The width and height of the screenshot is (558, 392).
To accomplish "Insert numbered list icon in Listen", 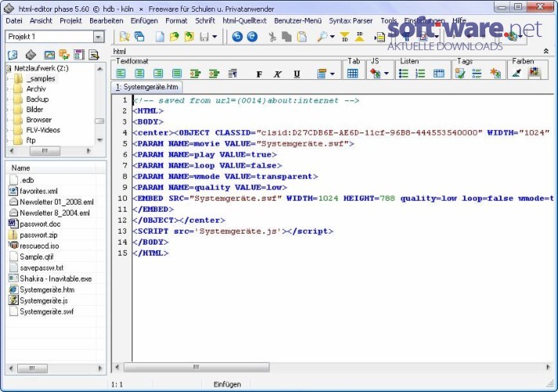I will coord(420,74).
